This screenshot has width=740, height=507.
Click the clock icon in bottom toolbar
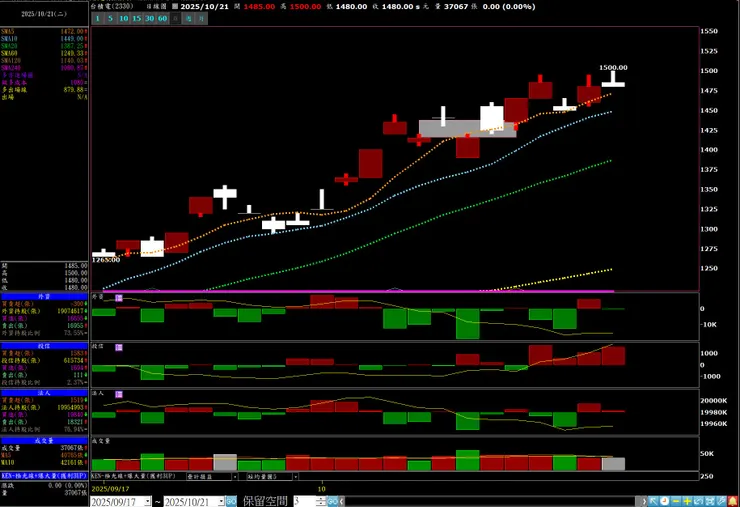[x=664, y=501]
